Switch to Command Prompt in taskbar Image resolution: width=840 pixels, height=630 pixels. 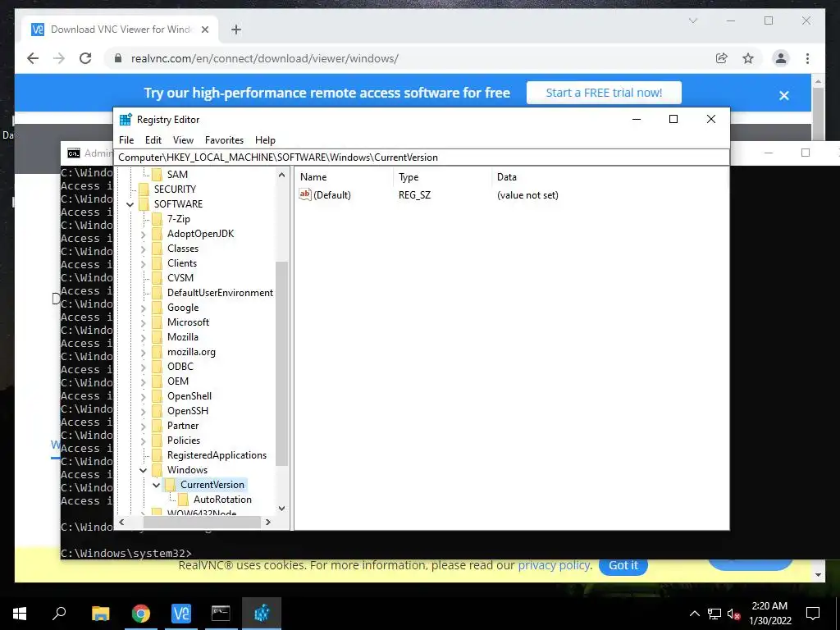(221, 613)
